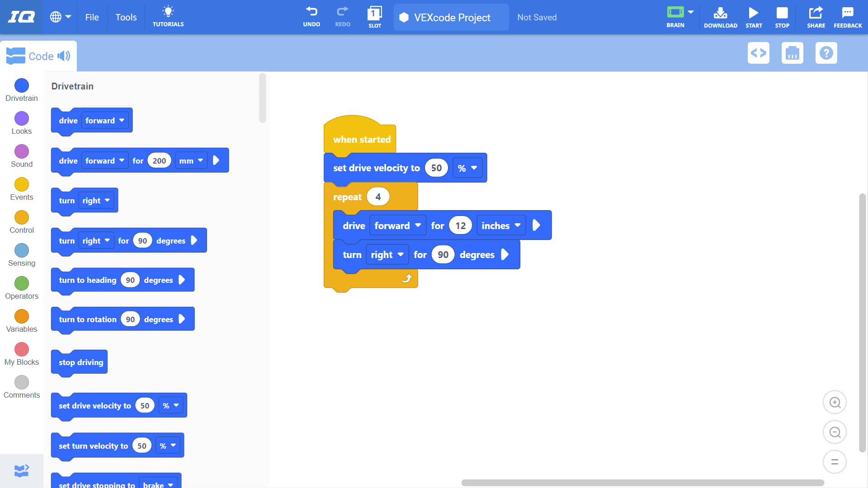
Task: Expand drive block arrow in repeat loop
Action: click(536, 225)
